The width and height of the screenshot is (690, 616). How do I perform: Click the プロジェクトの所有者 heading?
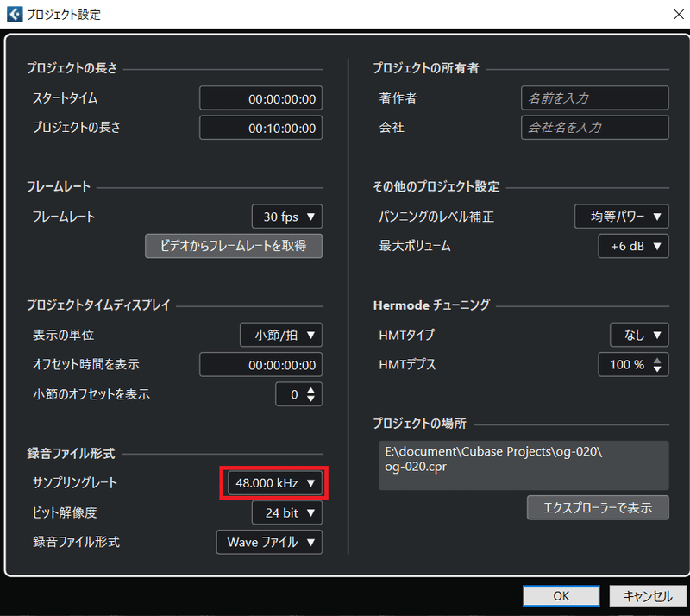426,68
